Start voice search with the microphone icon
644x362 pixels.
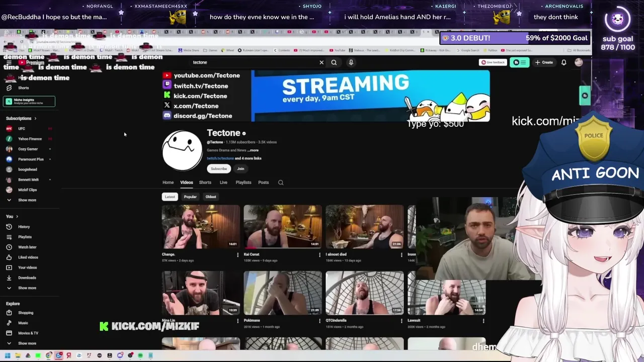point(351,62)
